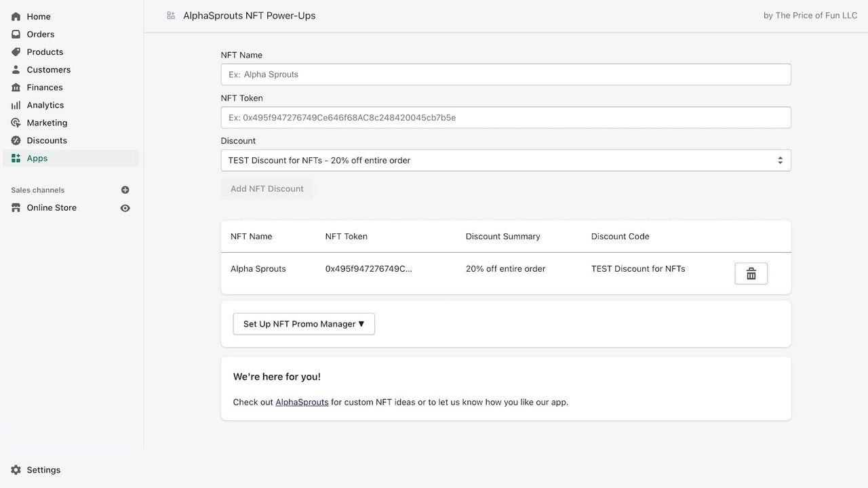
Task: Select the Apps menu item
Action: pos(72,158)
